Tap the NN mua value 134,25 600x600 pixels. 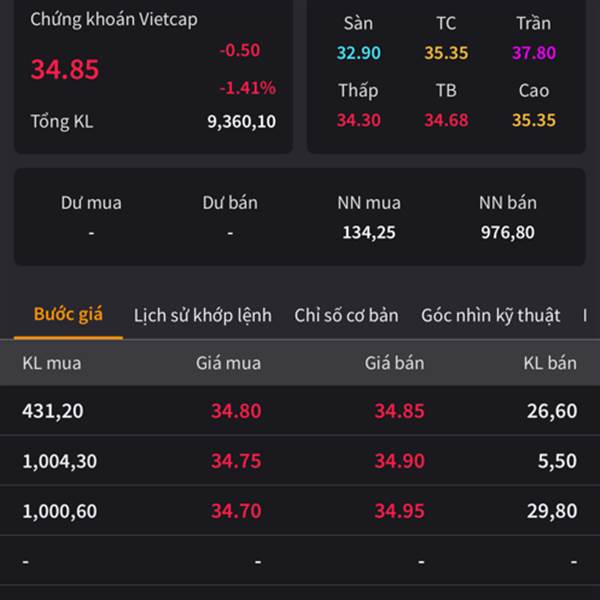pyautogui.click(x=369, y=233)
